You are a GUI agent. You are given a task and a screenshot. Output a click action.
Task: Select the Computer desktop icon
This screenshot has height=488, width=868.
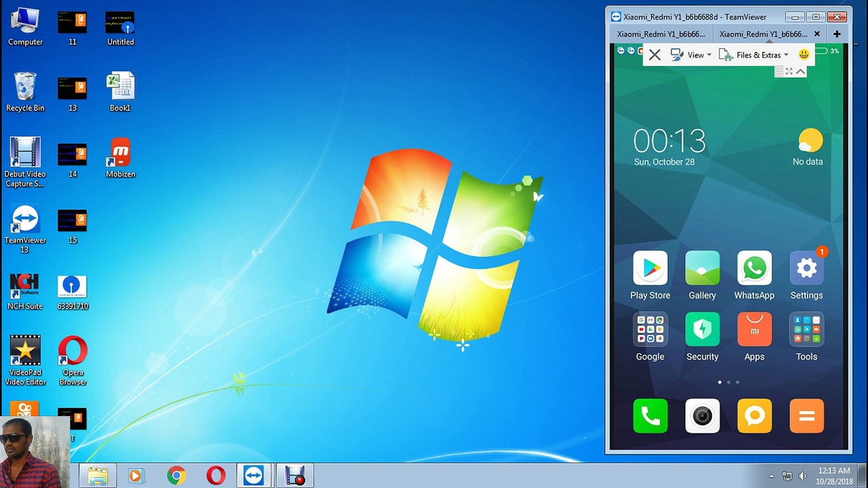tap(25, 28)
